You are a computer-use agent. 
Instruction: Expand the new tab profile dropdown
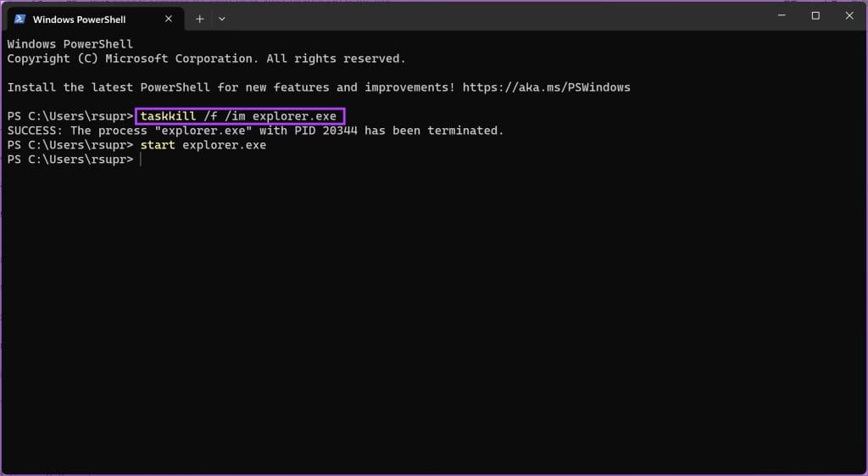(x=222, y=19)
